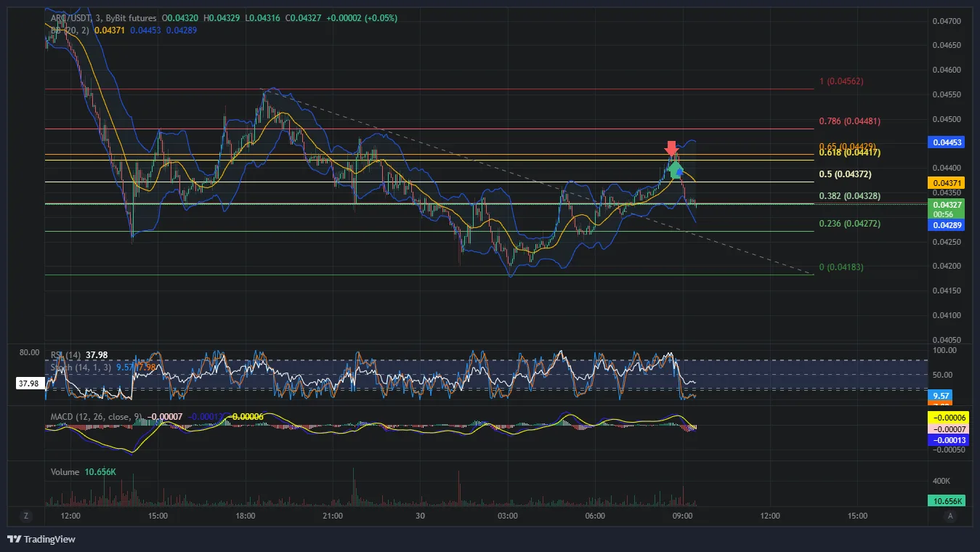Click the MACD (12, 26, close, 9) legend
Image resolution: width=980 pixels, height=552 pixels.
[97, 417]
